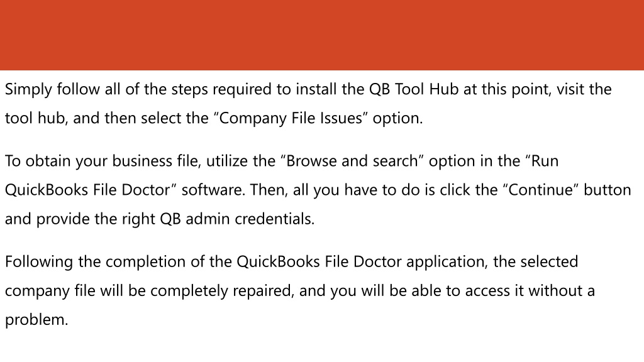Screen dimensions: 644x362
Task: Click "QuickBooks File Doctor" in the second paragraph
Action: coord(87,190)
